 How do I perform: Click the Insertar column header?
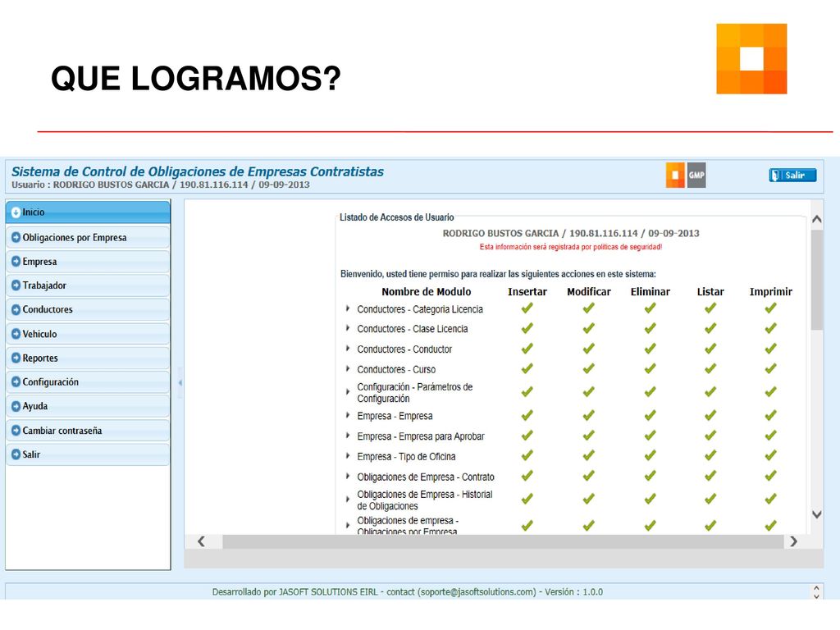(x=527, y=291)
